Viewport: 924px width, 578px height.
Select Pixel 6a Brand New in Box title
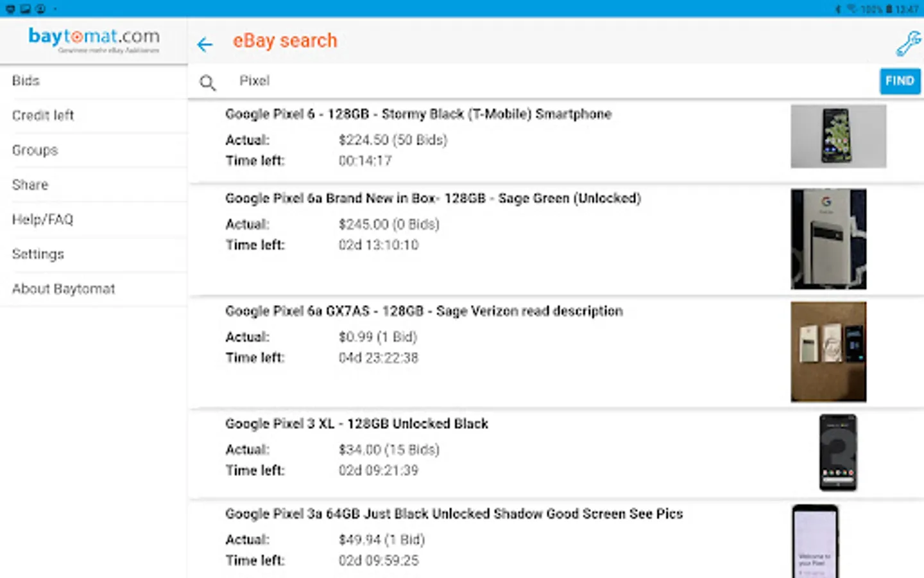point(433,198)
